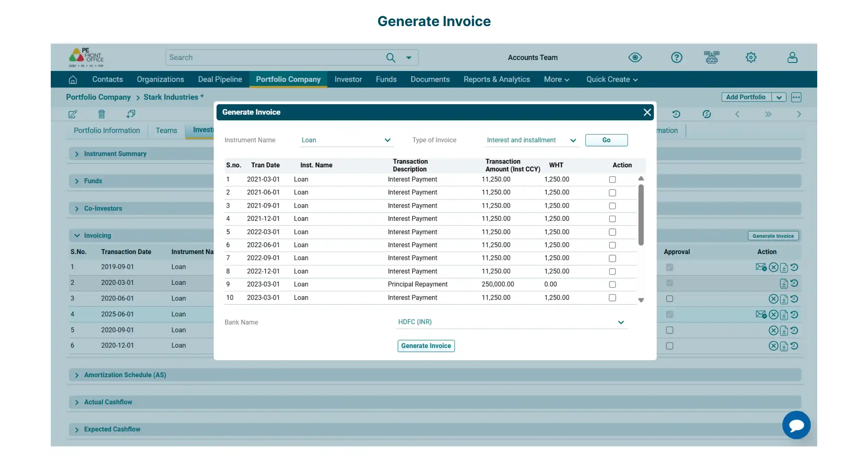Click the double chevron skip icon
Image resolution: width=868 pixels, height=456 pixels.
tap(768, 114)
